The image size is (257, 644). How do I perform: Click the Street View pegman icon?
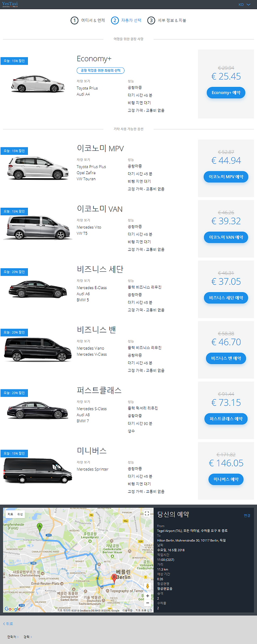click(x=147, y=586)
